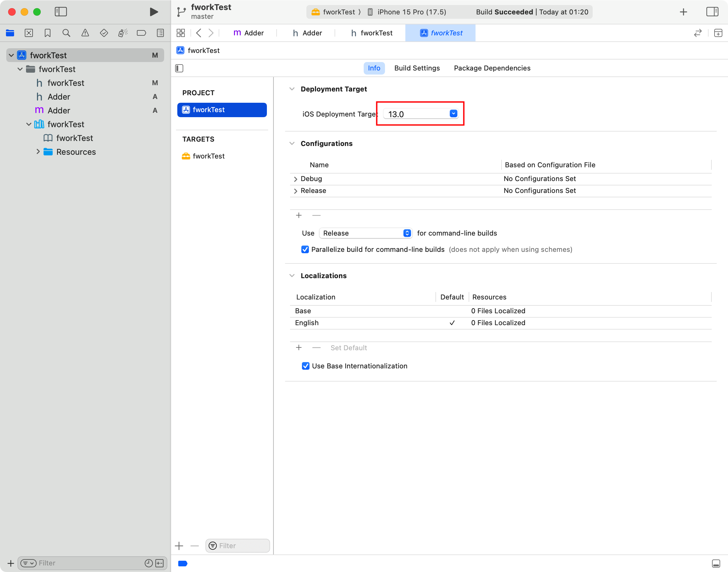Click the blue breakpoint tag in bottom bar
This screenshot has height=572, width=728.
(183, 563)
